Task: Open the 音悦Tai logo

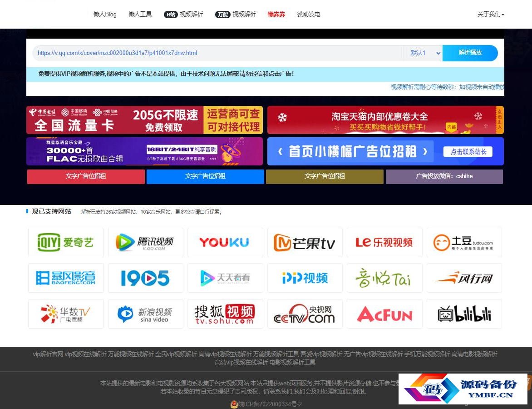Action: (385, 278)
